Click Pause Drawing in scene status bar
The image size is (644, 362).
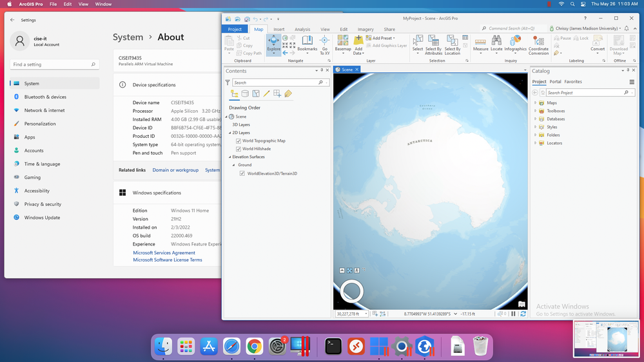point(513,314)
